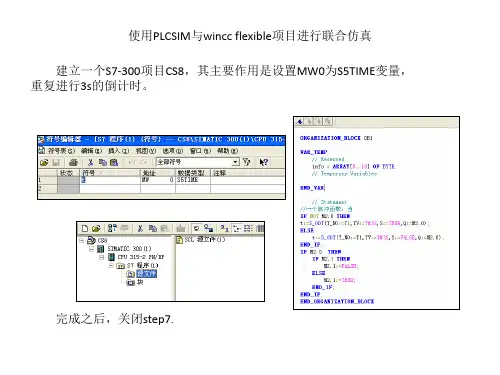Image resolution: width=500 pixels, height=375 pixels.
Task: Collapse CS8 project tree node
Action: (82, 240)
